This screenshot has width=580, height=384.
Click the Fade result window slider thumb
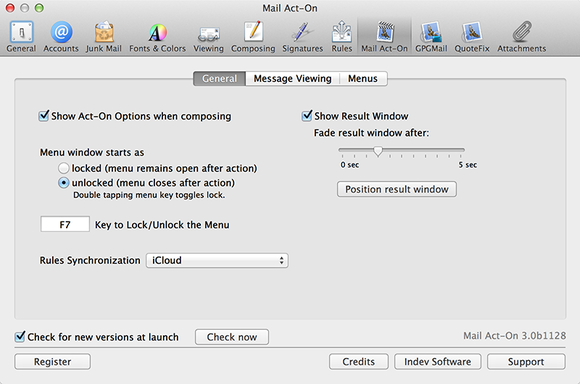[378, 151]
